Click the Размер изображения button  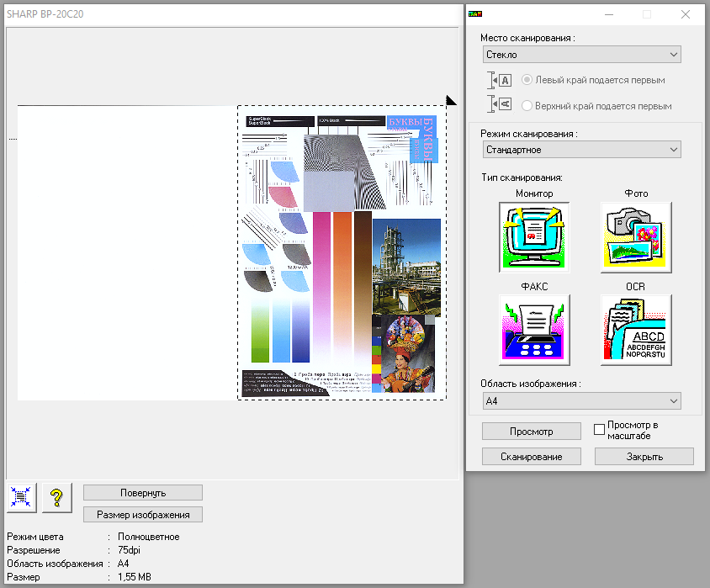point(143,515)
